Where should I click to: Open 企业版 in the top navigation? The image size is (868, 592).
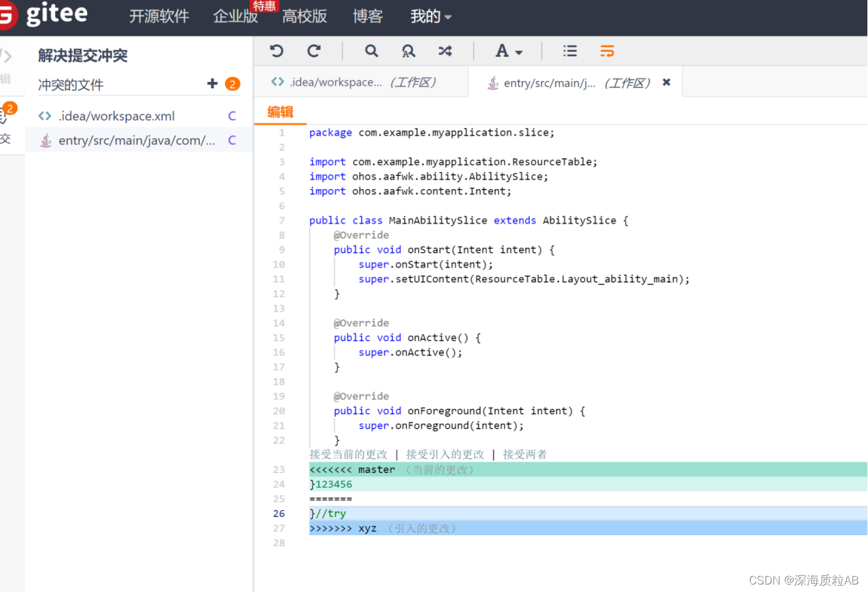(235, 16)
